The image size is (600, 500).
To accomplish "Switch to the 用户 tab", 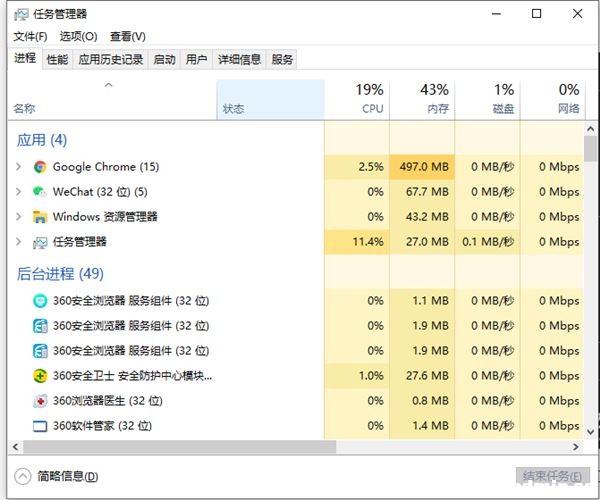I will 196,59.
